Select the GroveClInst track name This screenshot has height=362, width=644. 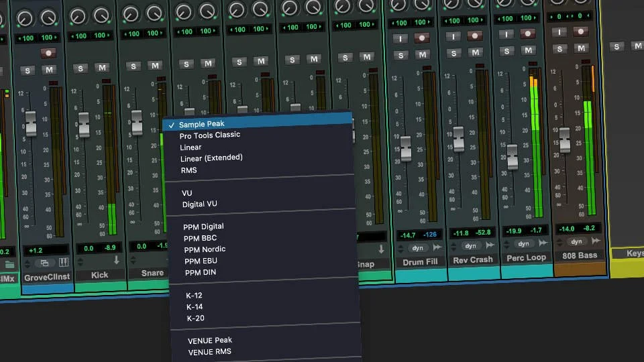pyautogui.click(x=47, y=278)
